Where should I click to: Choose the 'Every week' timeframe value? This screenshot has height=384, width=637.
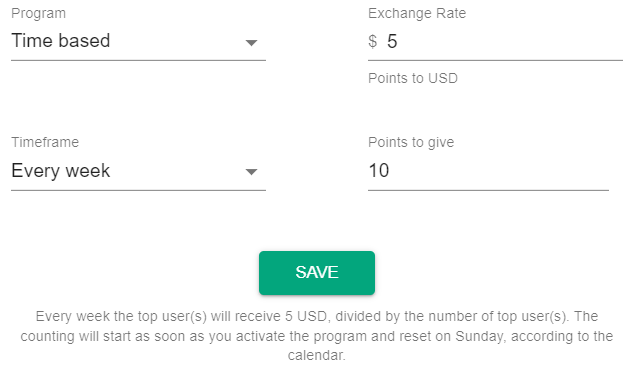[x=61, y=171]
